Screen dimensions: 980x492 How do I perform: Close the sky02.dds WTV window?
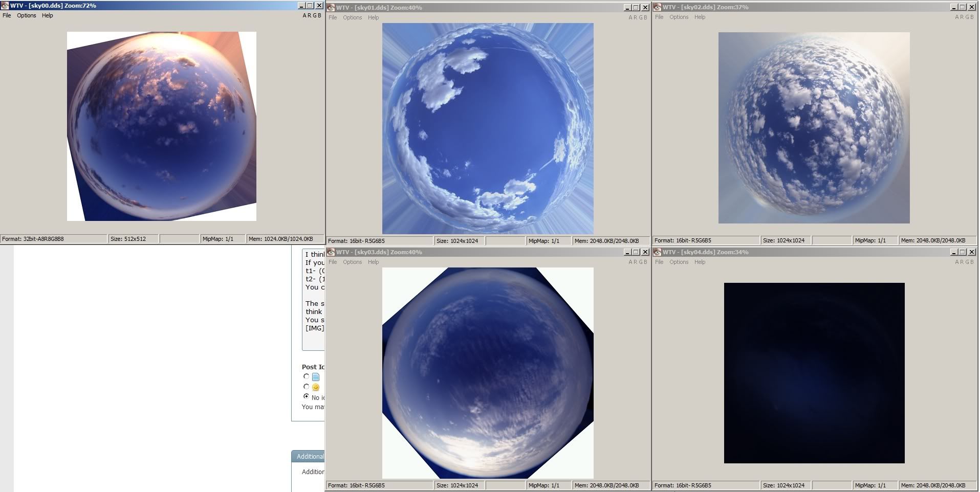(x=971, y=7)
